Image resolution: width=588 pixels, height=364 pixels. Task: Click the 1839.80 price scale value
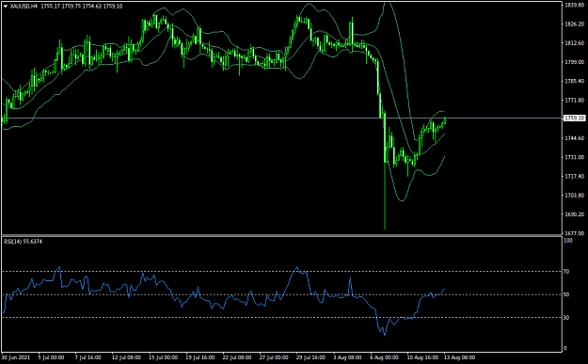575,5
